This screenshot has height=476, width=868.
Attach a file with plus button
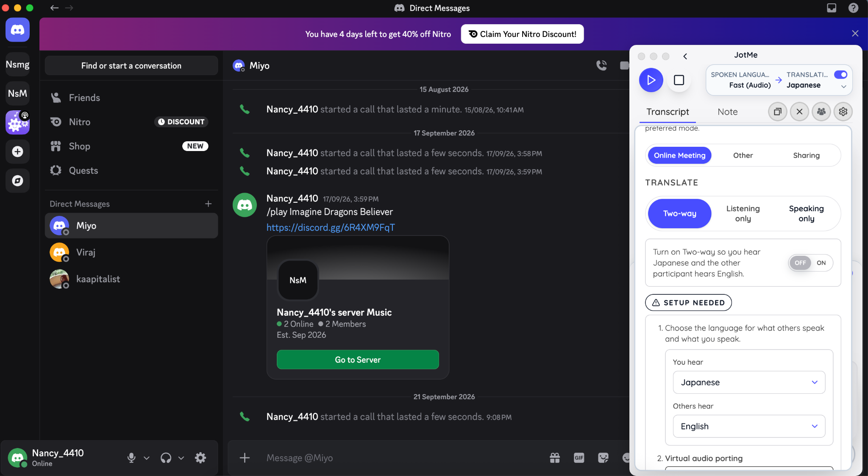click(x=245, y=458)
